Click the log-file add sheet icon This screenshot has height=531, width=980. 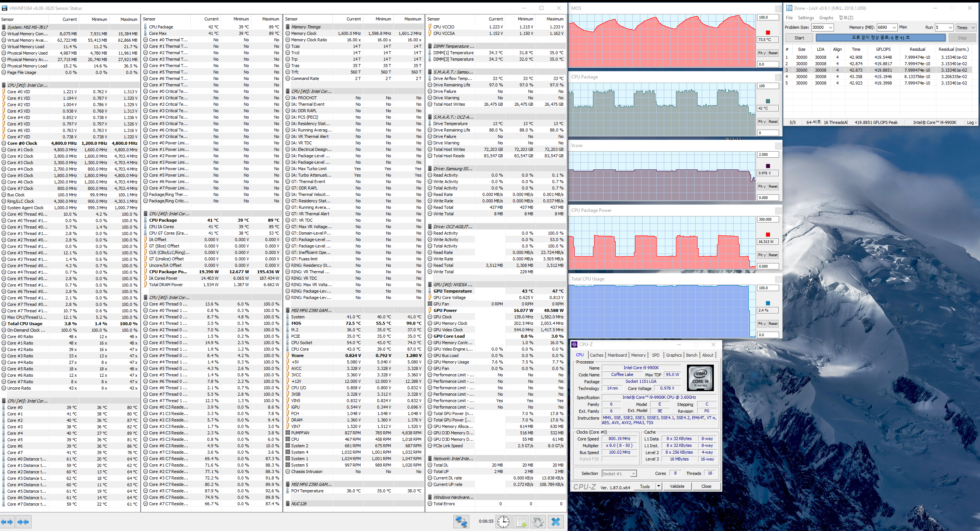coord(521,522)
